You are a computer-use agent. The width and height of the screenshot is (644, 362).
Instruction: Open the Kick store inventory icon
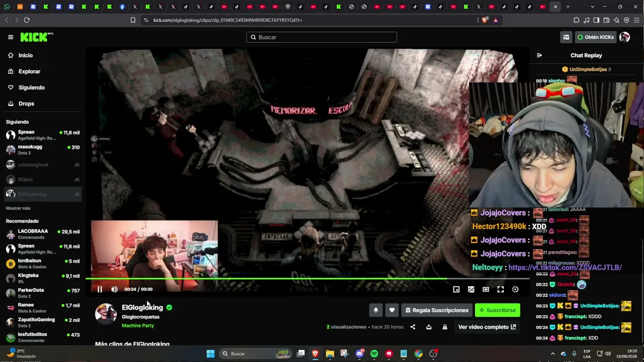[x=566, y=37]
